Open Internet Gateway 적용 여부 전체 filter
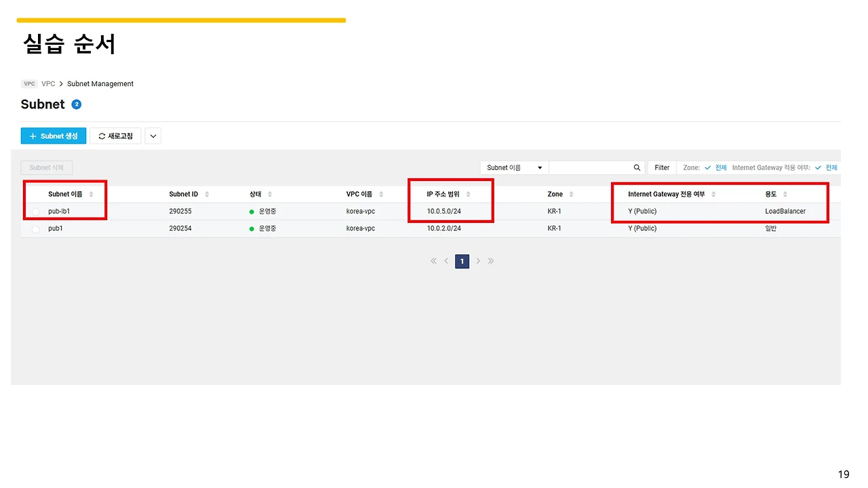Image resolution: width=868 pixels, height=488 pixels. (826, 167)
